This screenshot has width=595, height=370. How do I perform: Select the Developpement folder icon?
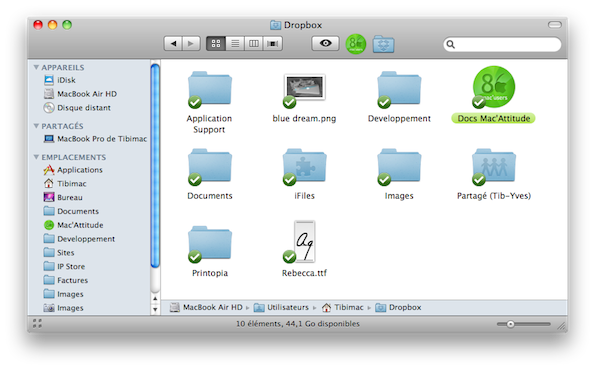399,89
